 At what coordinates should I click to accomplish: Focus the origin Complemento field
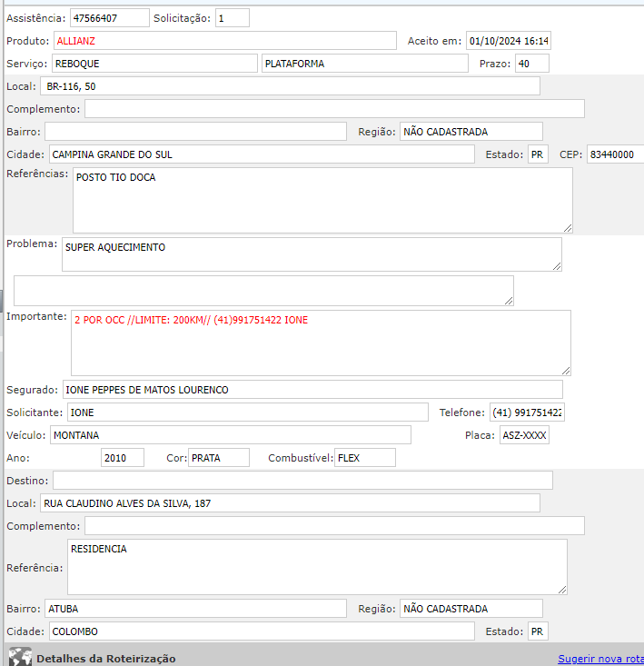point(334,109)
